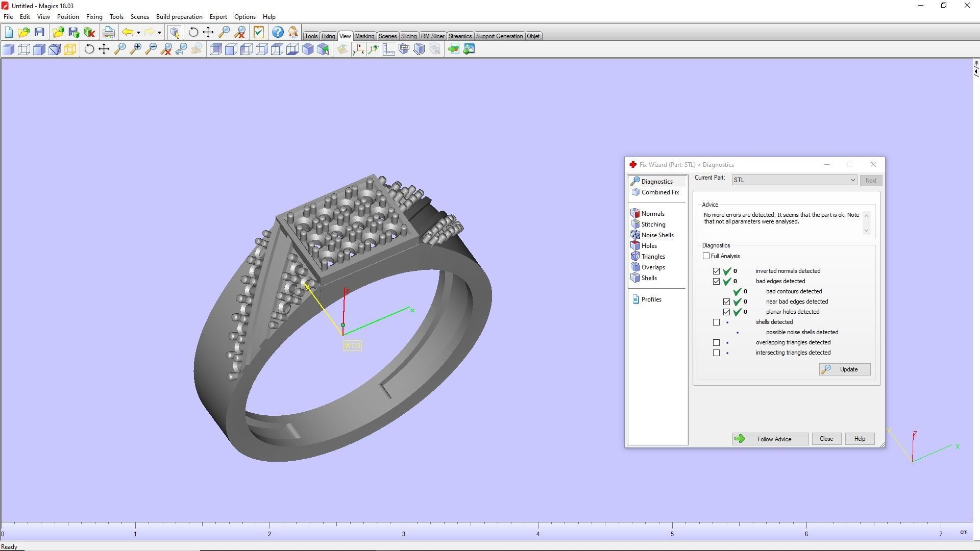Image resolution: width=980 pixels, height=551 pixels.
Task: Switch to the Tools toolbar tab
Action: [x=311, y=36]
